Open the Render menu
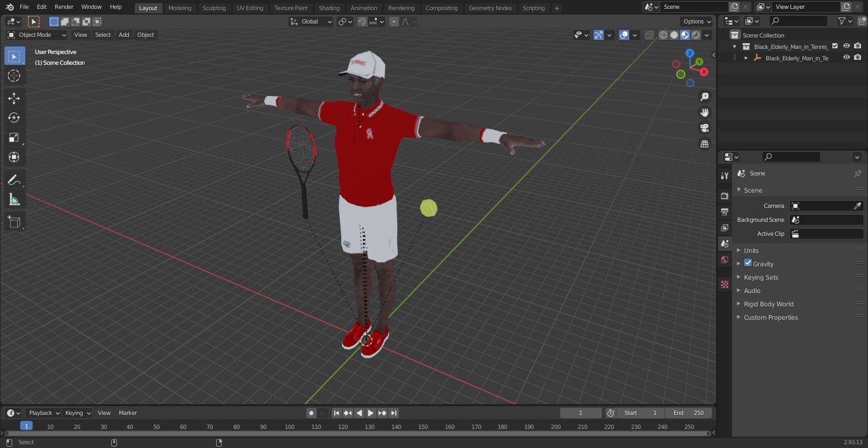Image resolution: width=868 pixels, height=448 pixels. pyautogui.click(x=64, y=7)
